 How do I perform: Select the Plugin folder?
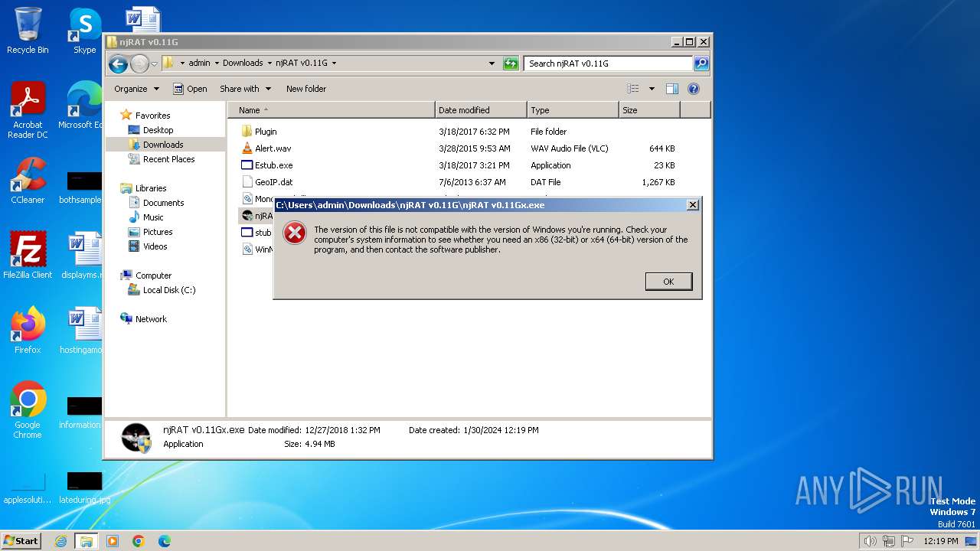click(266, 132)
